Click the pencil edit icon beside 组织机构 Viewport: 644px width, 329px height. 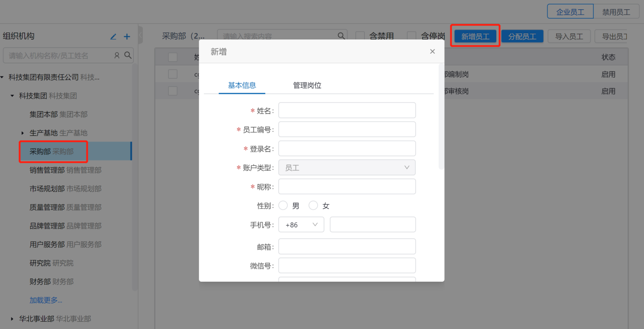(113, 37)
